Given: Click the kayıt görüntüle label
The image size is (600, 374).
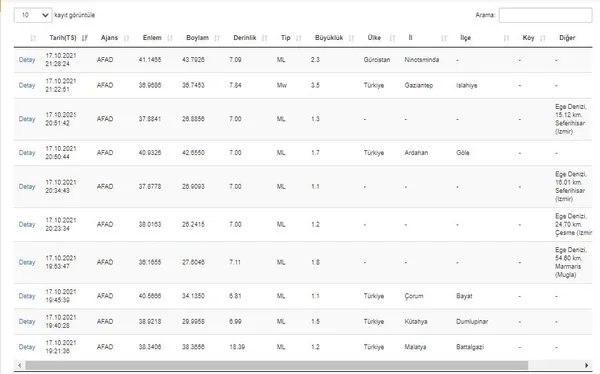Looking at the screenshot, I should click(75, 15).
